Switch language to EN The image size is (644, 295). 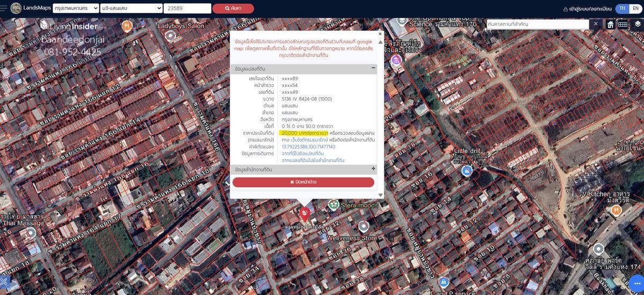click(635, 9)
